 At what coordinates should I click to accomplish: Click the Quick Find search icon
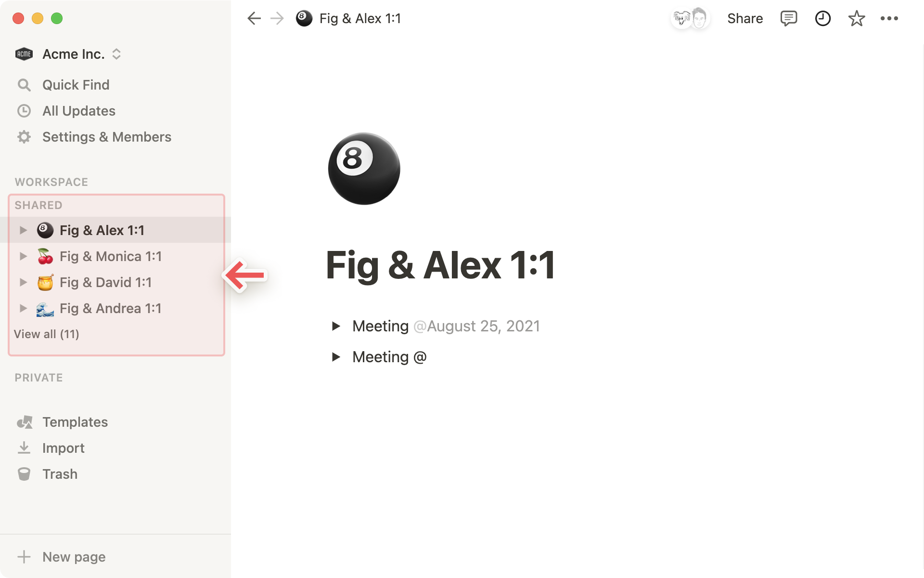click(x=23, y=85)
